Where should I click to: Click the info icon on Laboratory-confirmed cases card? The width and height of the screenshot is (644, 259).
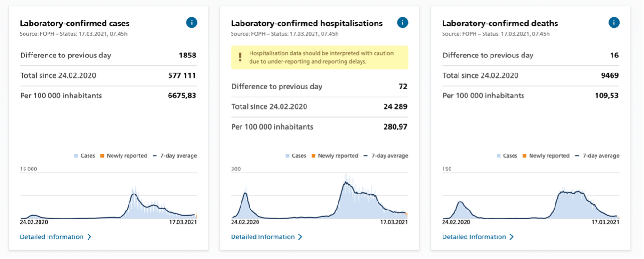192,23
